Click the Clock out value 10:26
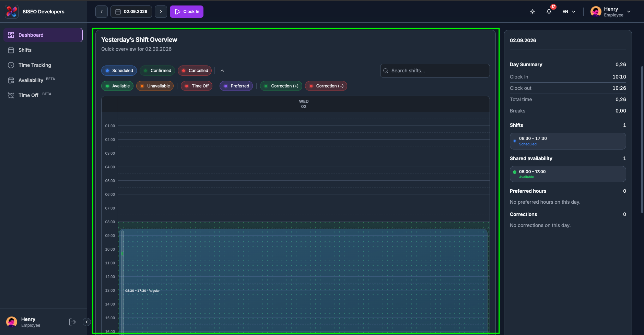 [x=619, y=88]
